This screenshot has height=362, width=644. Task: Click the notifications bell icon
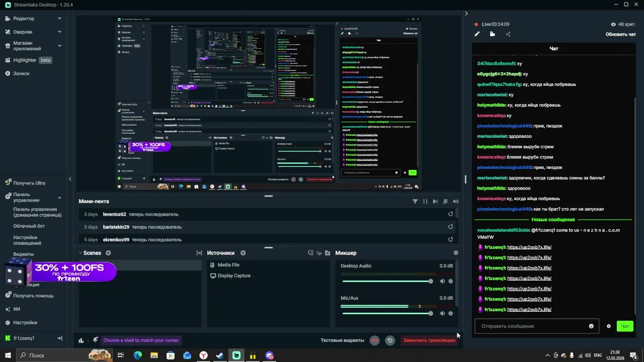point(95,340)
